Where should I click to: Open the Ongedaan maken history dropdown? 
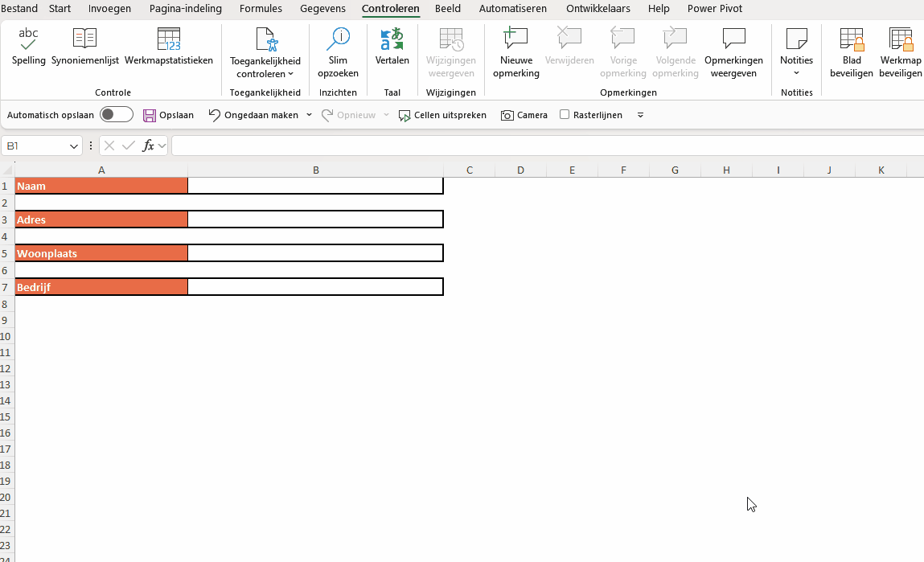pos(309,115)
